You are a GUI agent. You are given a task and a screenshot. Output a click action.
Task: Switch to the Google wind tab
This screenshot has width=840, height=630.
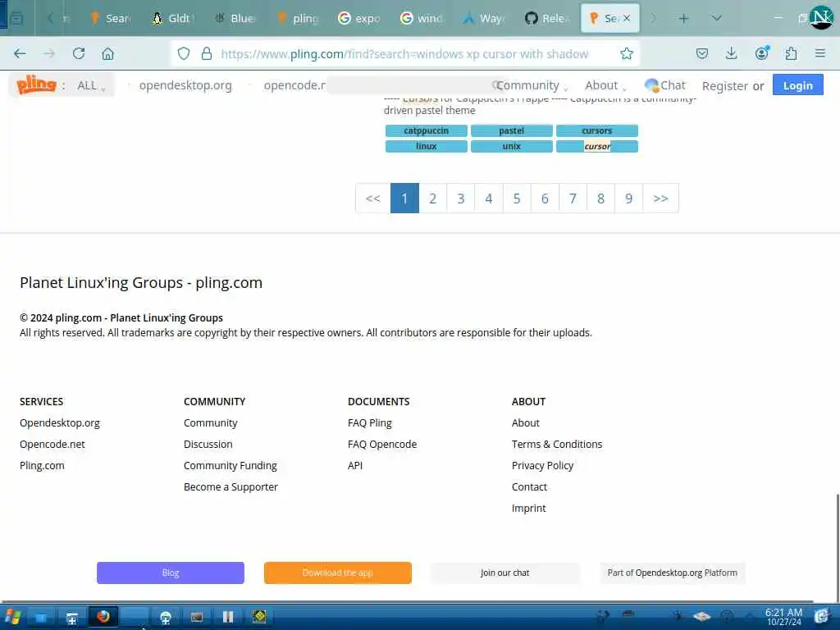(x=422, y=18)
